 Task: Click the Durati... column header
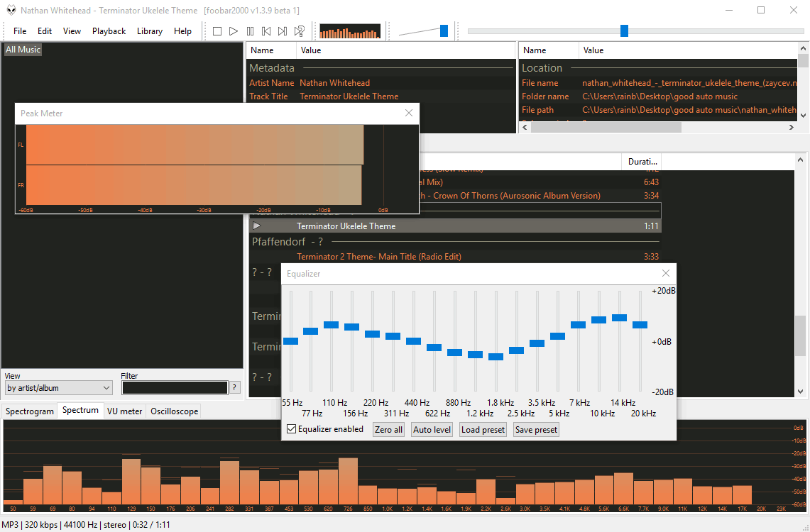642,162
